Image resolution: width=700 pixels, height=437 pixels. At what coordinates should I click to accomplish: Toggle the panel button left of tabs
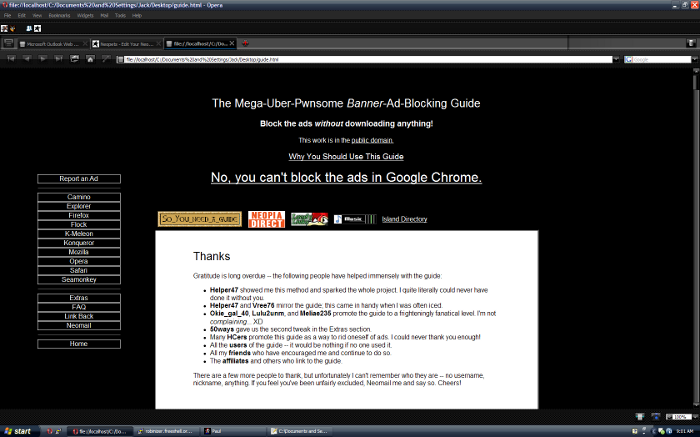pos(8,43)
